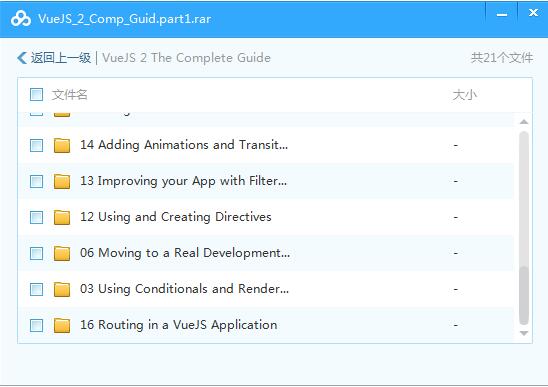Image resolution: width=548 pixels, height=387 pixels.
Task: Enable the checkbox for 16 Routing in a VueJS
Action: point(36,325)
